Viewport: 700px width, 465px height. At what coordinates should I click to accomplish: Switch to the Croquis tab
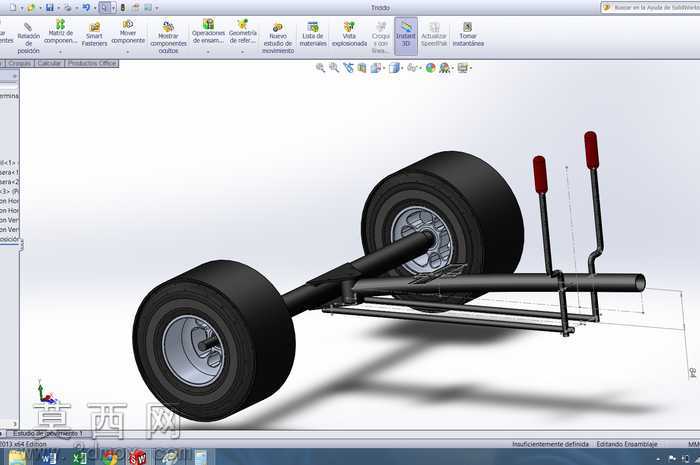19,63
